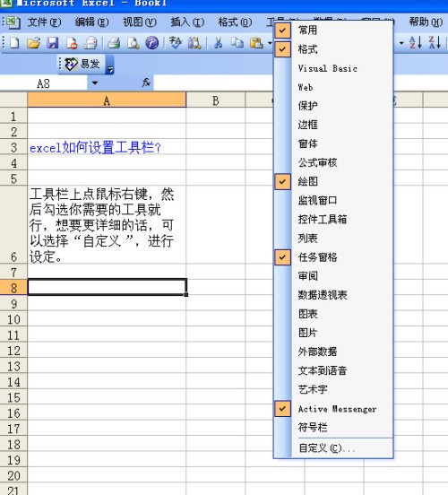Open 编辑(E) menu
Image resolution: width=448 pixels, height=495 pixels.
pos(91,22)
